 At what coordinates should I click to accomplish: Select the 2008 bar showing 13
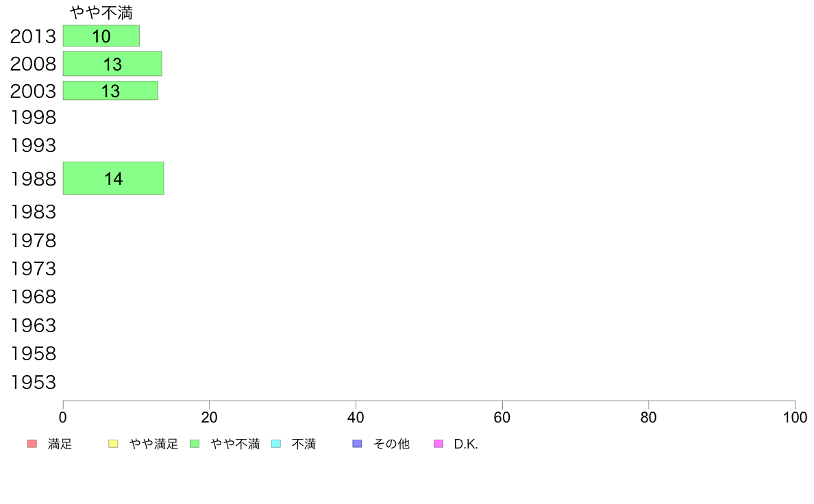point(112,64)
